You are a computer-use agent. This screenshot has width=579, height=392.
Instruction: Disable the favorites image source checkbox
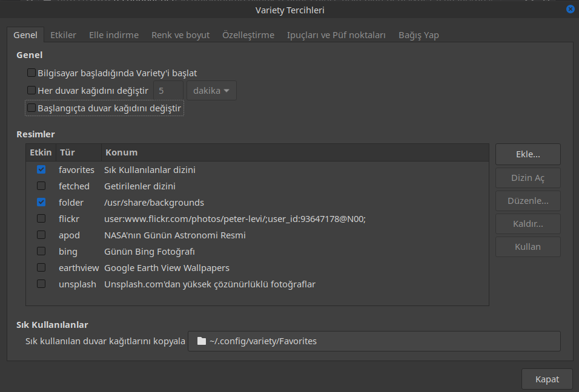(x=41, y=170)
